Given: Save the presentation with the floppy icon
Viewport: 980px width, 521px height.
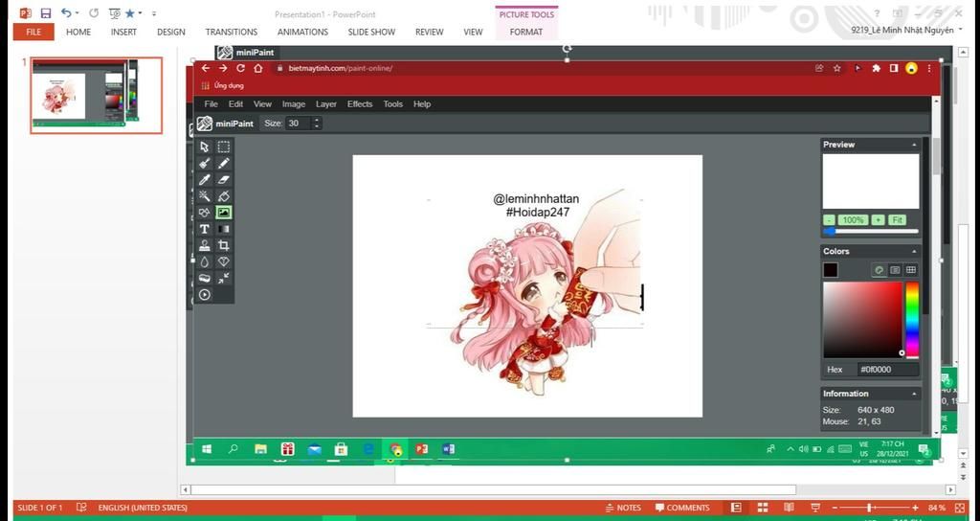Looking at the screenshot, I should (x=46, y=13).
